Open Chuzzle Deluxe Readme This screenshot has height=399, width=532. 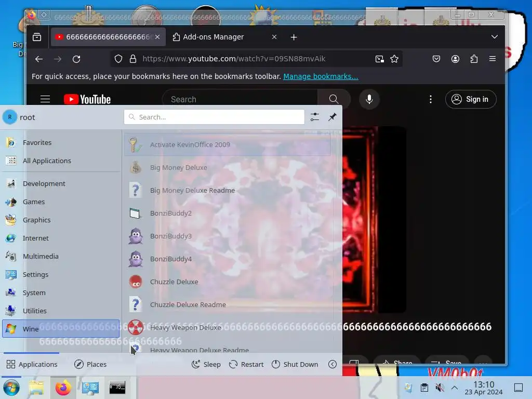tap(228, 304)
